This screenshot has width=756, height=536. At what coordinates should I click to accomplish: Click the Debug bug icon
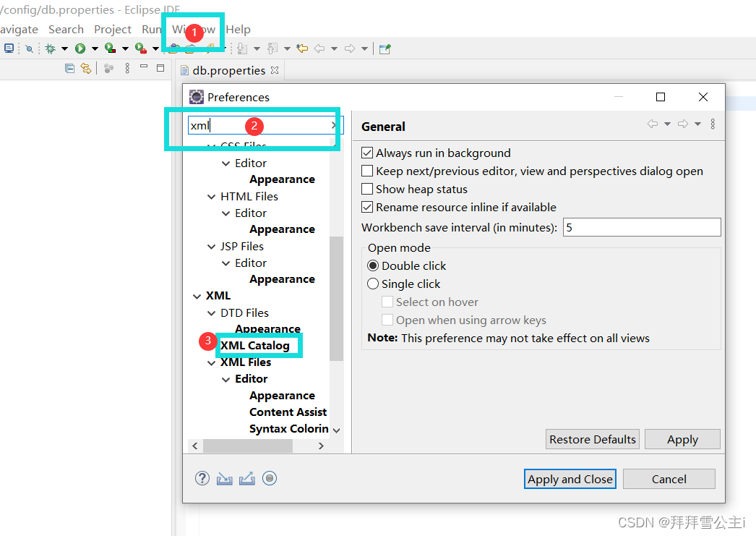50,48
